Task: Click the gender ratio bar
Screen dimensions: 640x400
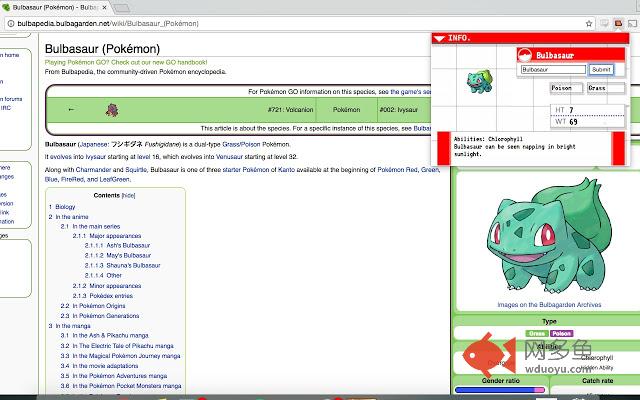Action: tap(500, 390)
